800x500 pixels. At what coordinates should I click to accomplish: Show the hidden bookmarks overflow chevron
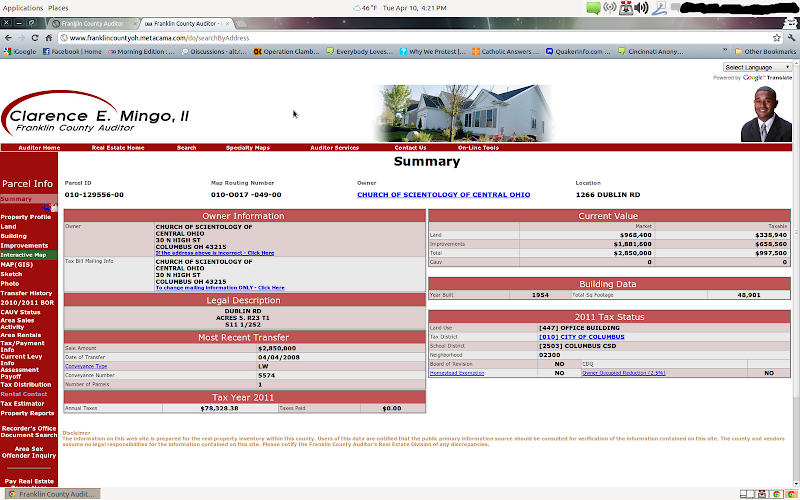tap(725, 51)
